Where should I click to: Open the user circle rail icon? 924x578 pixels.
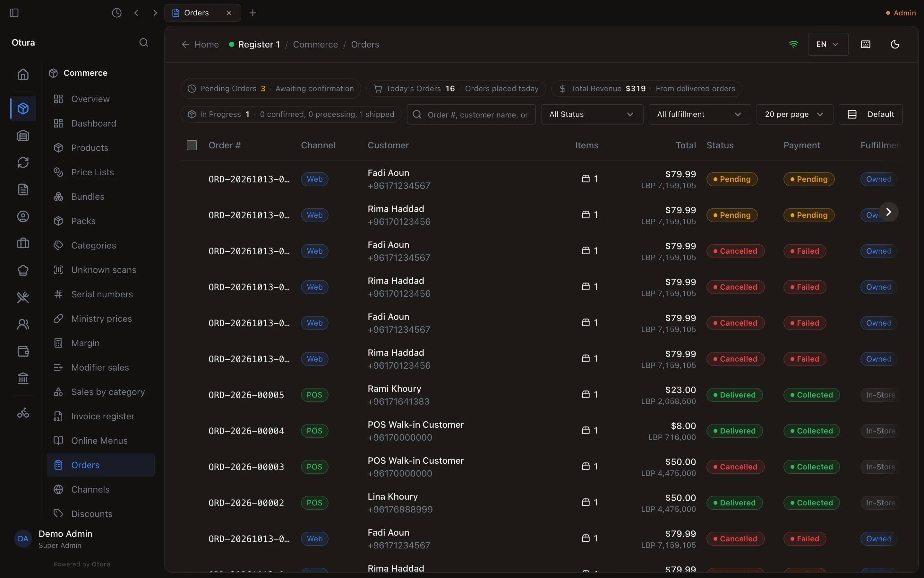pyautogui.click(x=23, y=216)
